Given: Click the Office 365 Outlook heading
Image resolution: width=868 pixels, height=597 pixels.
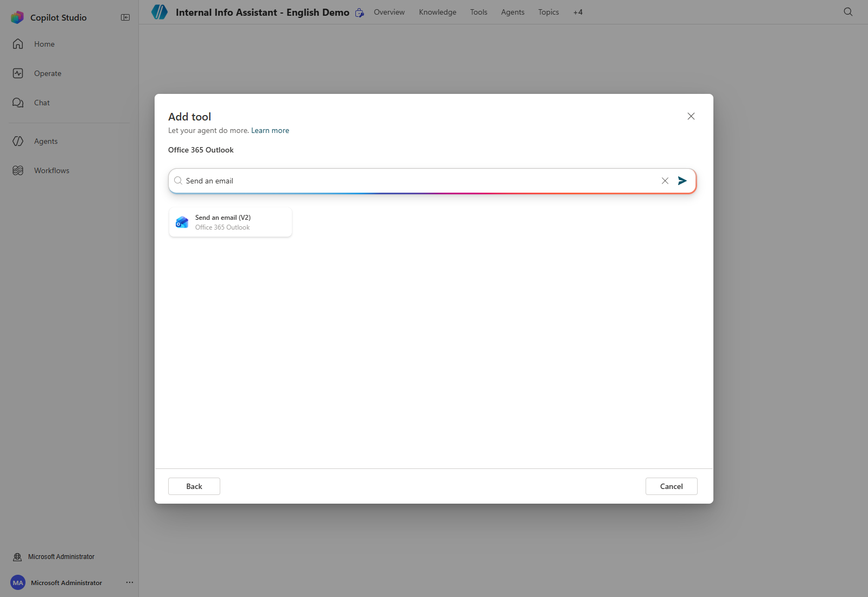Looking at the screenshot, I should [201, 150].
